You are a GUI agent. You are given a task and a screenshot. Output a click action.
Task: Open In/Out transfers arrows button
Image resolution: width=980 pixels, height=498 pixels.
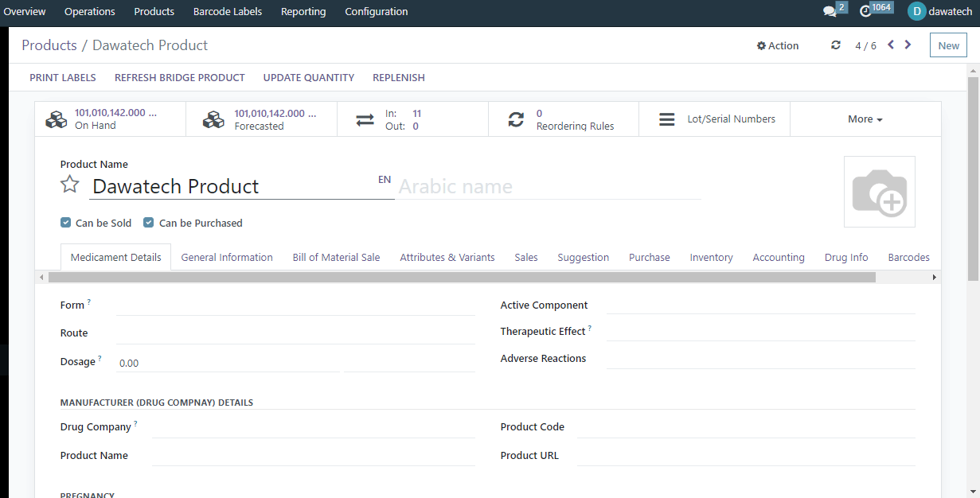pyautogui.click(x=412, y=119)
